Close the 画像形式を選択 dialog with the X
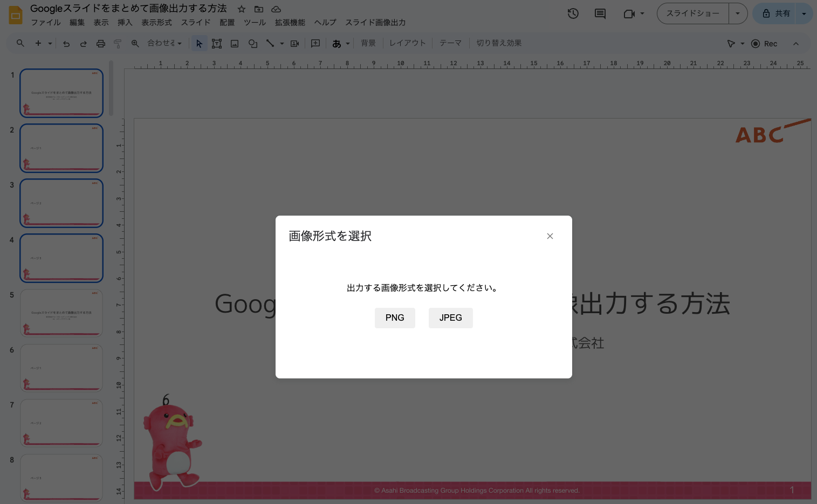The height and width of the screenshot is (504, 817). coord(550,236)
